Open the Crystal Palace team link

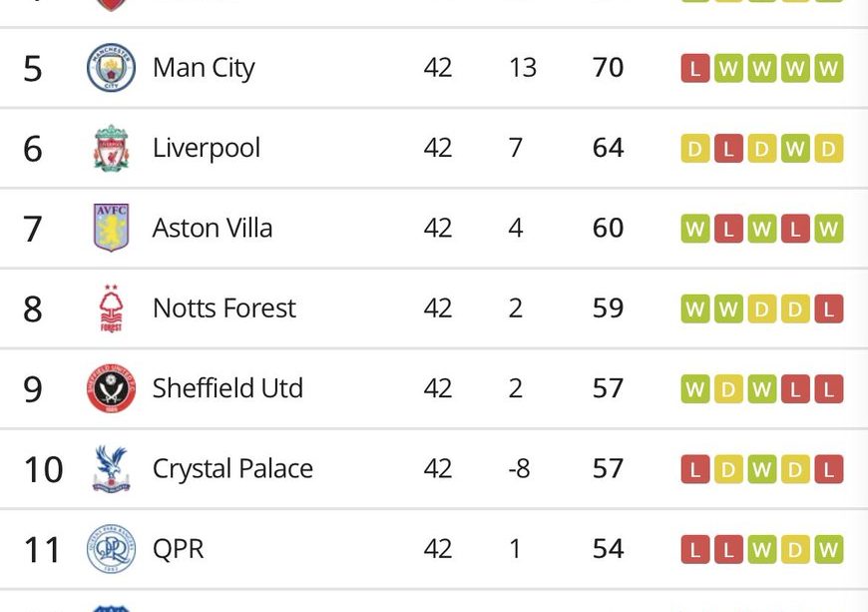point(232,468)
